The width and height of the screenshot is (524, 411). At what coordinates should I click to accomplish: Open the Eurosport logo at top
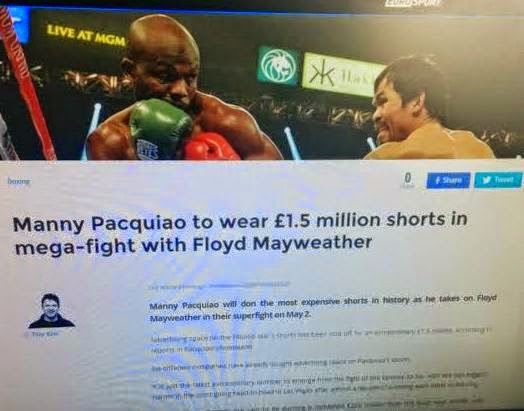[412, 3]
